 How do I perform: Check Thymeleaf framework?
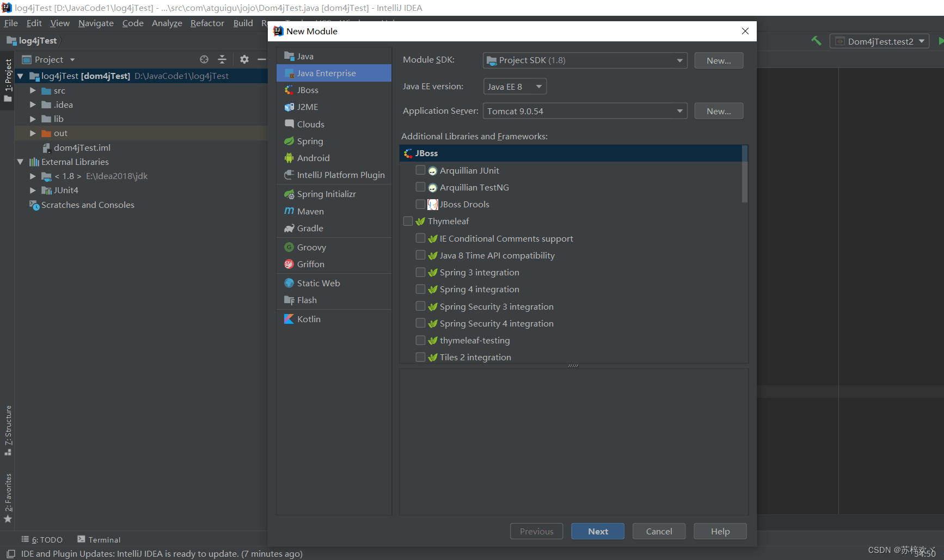point(408,221)
